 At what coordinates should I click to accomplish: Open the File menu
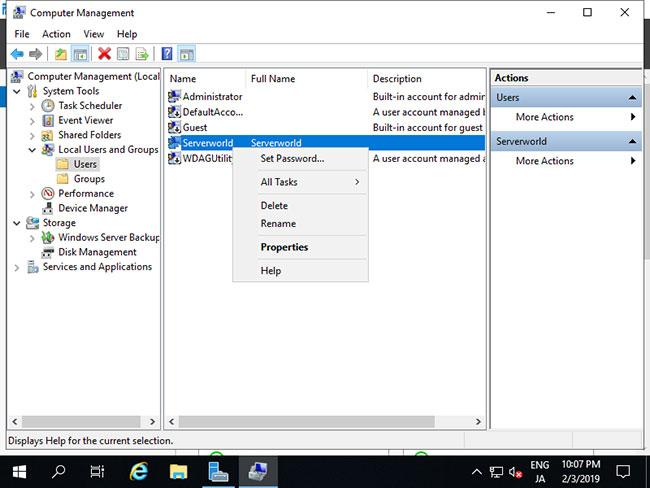tap(22, 34)
